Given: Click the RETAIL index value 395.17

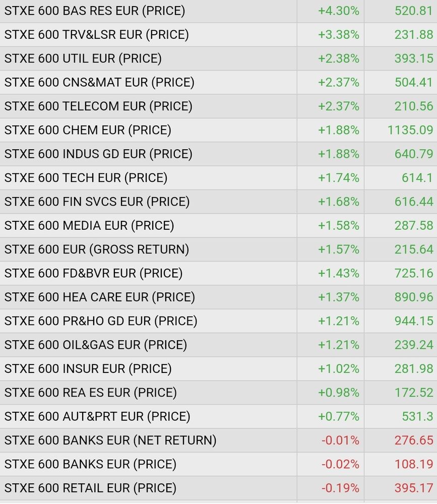Looking at the screenshot, I should (414, 488).
